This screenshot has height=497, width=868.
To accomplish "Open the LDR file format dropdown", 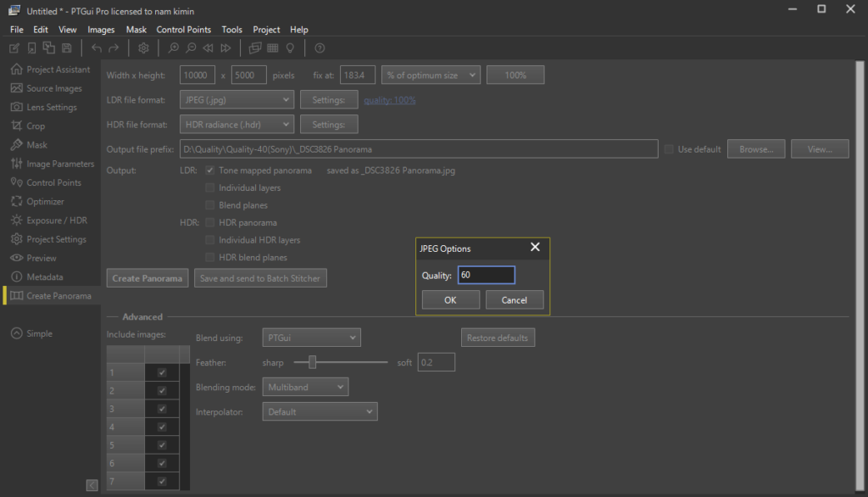I will pos(237,100).
